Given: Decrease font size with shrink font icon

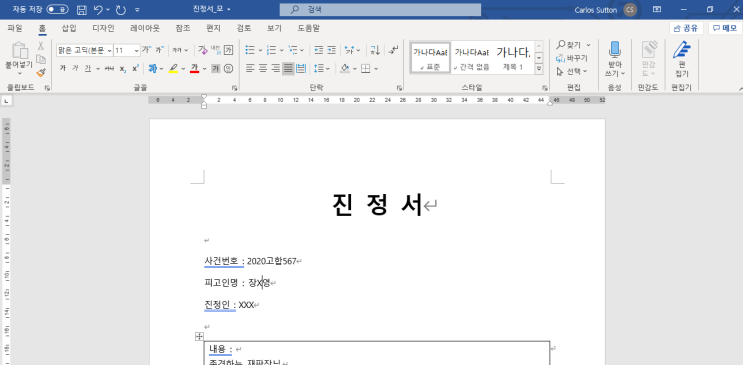Looking at the screenshot, I should (x=159, y=50).
